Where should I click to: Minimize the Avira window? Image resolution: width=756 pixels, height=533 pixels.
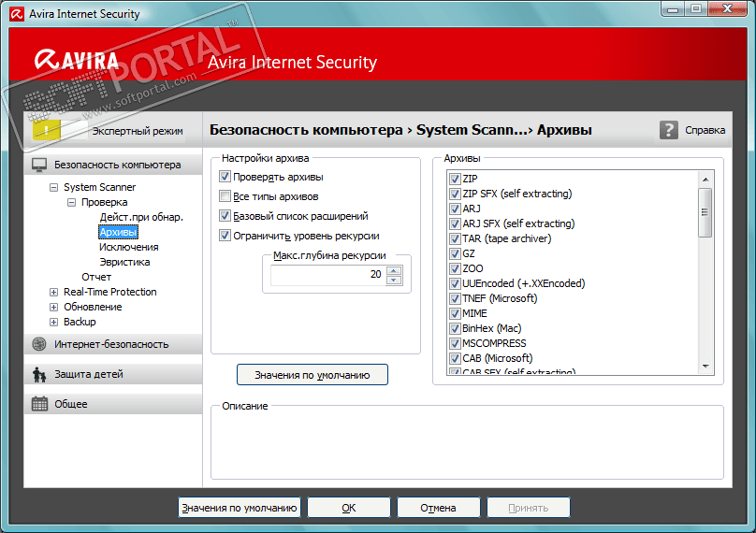point(674,9)
